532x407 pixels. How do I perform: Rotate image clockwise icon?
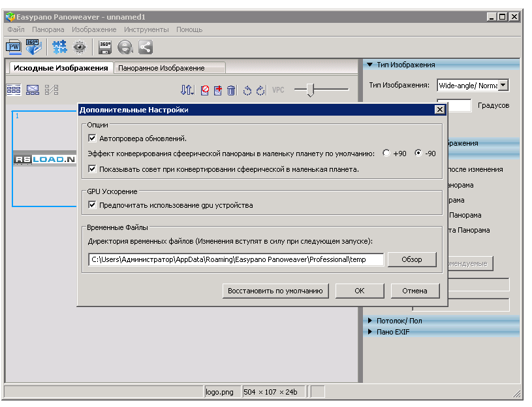pyautogui.click(x=260, y=90)
